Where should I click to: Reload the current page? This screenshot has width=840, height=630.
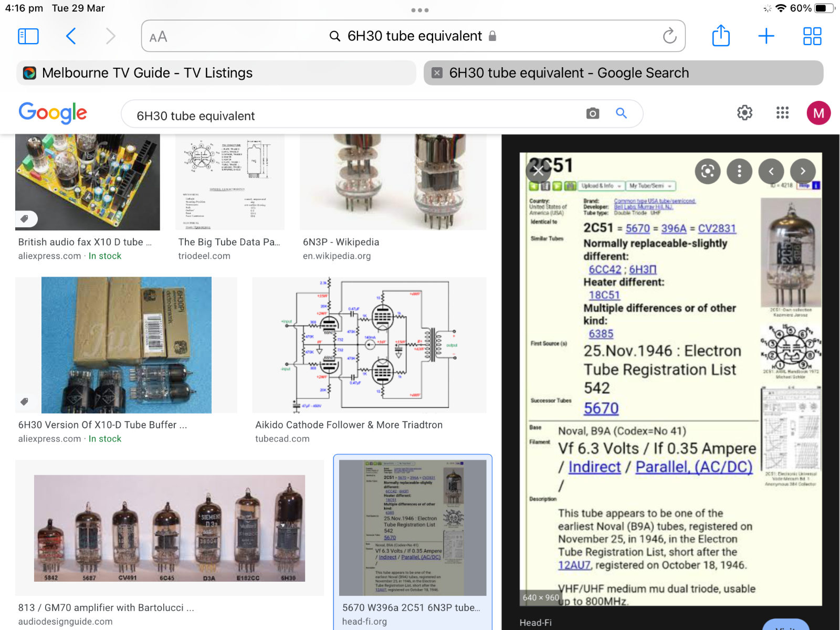tap(669, 36)
